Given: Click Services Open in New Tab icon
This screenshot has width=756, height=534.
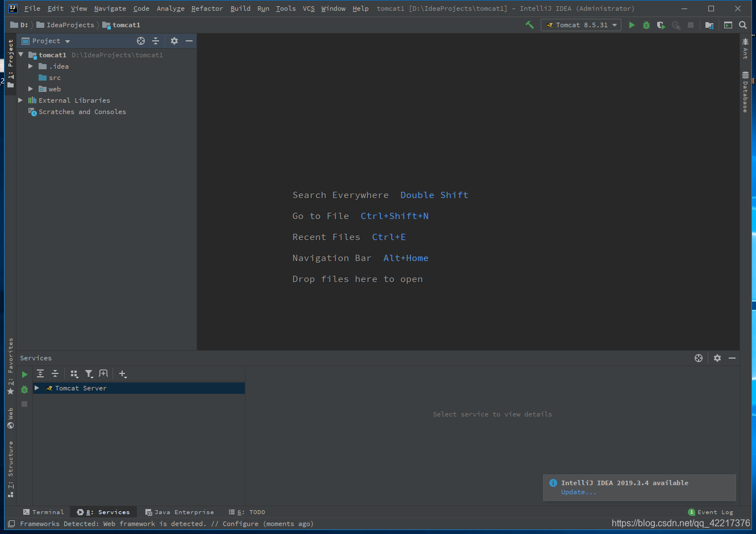Looking at the screenshot, I should [103, 373].
